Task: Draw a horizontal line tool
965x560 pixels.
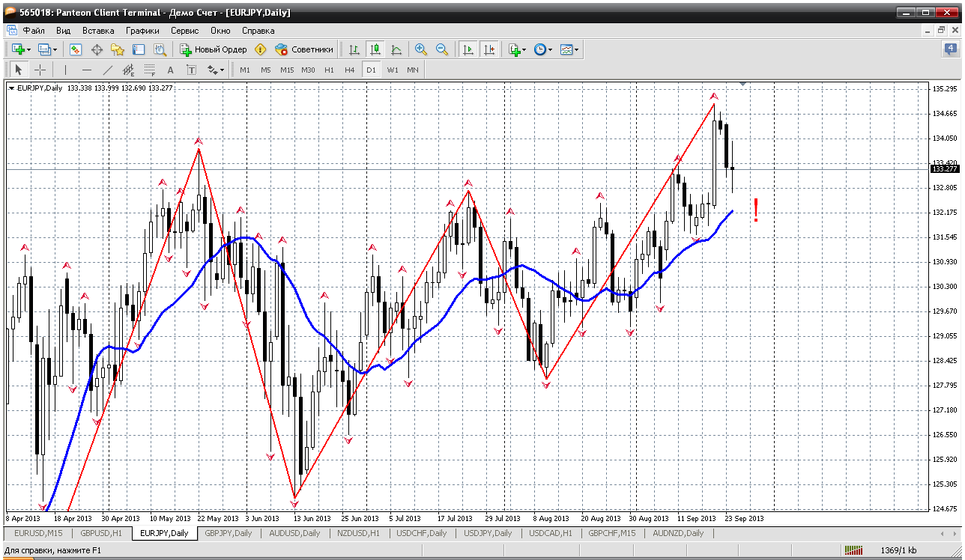Action: tap(86, 70)
